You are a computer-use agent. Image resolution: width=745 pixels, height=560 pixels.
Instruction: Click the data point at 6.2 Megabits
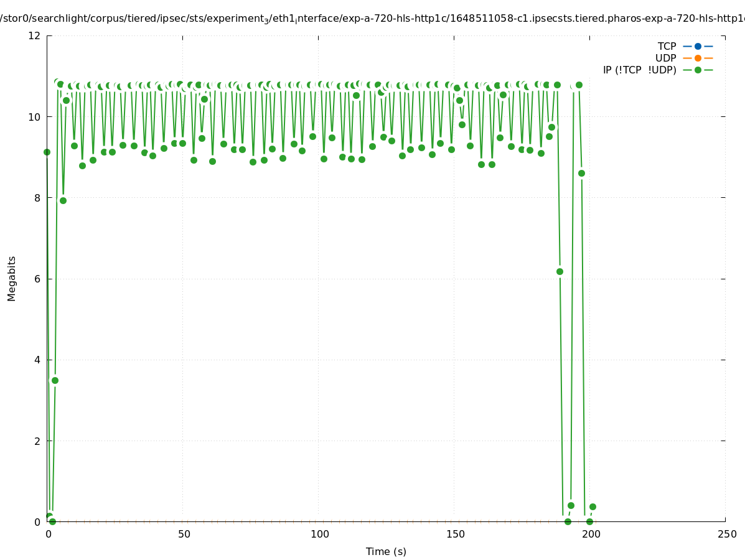560,271
